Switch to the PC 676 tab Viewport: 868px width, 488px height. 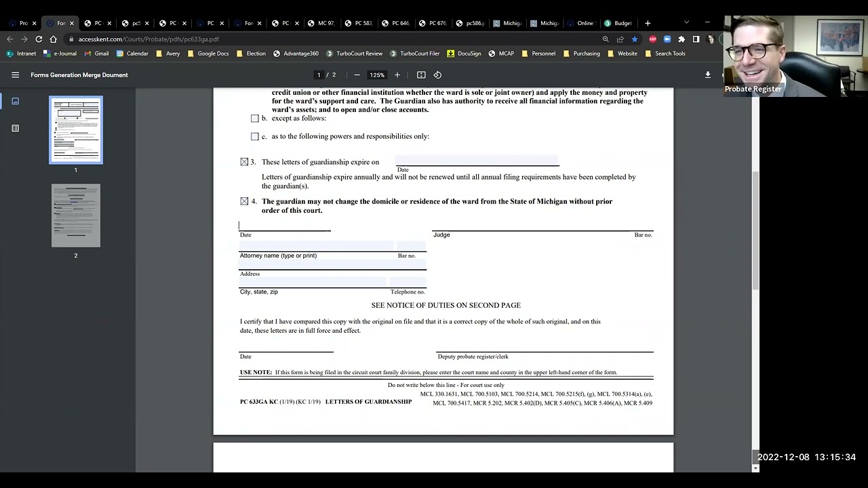(x=433, y=23)
